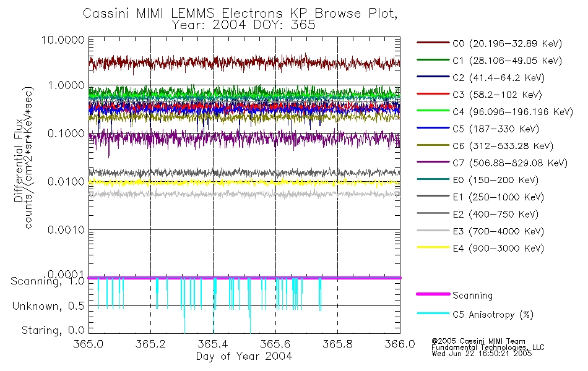Click the 'Scanning, 1.0' axis label
The width and height of the screenshot is (588, 371).
pos(48,281)
